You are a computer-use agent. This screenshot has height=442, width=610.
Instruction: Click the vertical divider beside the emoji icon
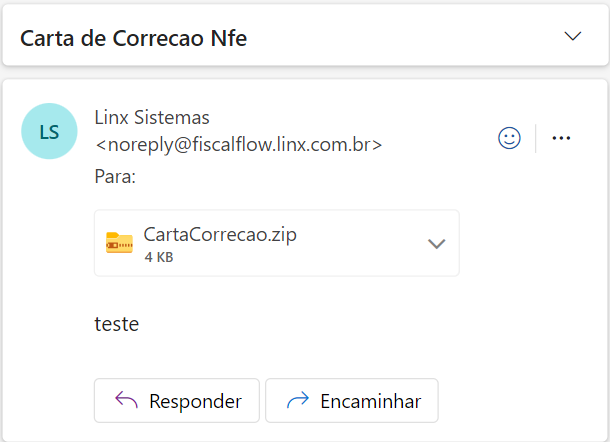tap(536, 138)
